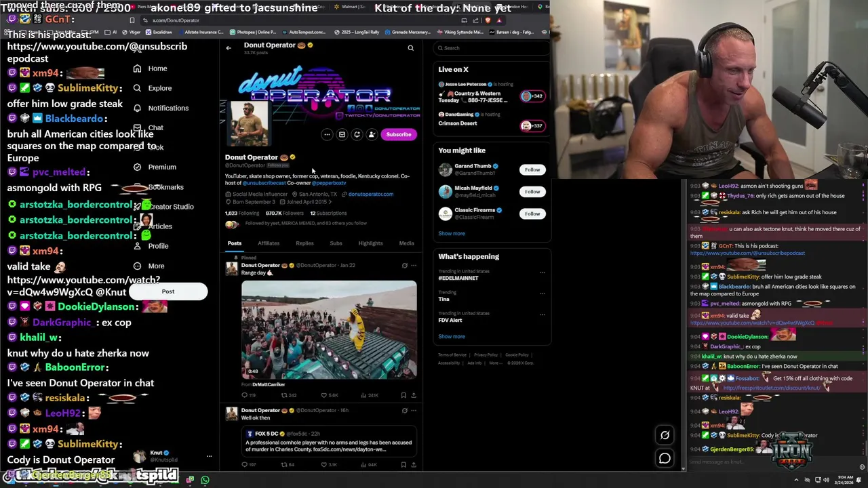Open the quoted FOX 5 DC post
Viewport: 868px width, 488px height.
tap(329, 441)
